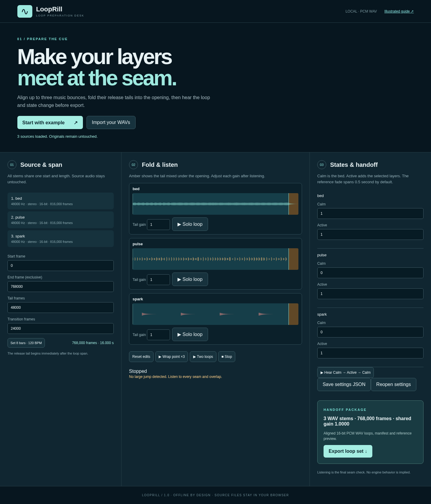431x504 pixels.
Task: Play Two loops preview
Action: (203, 357)
